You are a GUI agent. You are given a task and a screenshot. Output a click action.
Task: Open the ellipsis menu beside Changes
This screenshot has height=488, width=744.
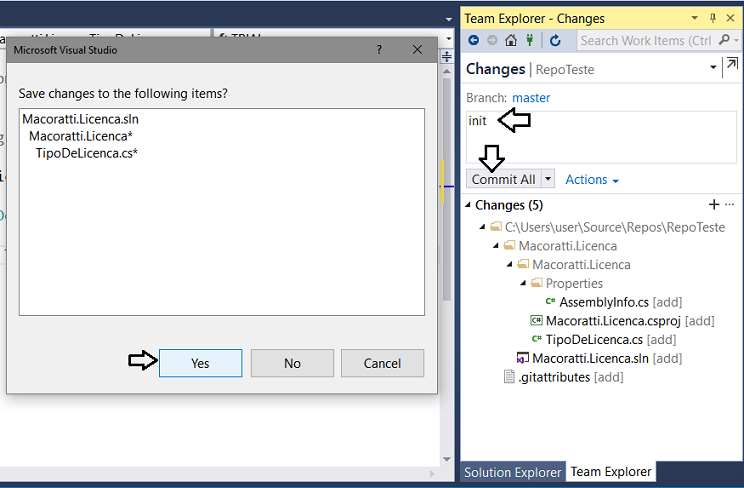tap(730, 205)
